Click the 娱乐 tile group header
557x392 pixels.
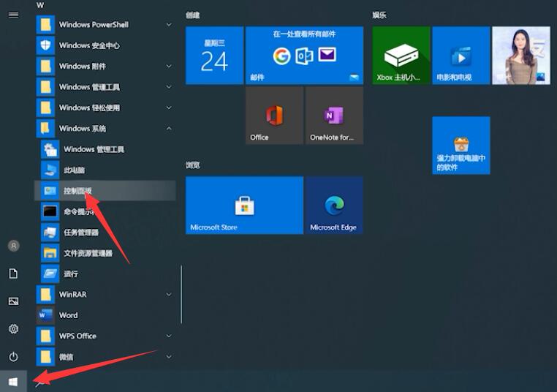tap(379, 15)
